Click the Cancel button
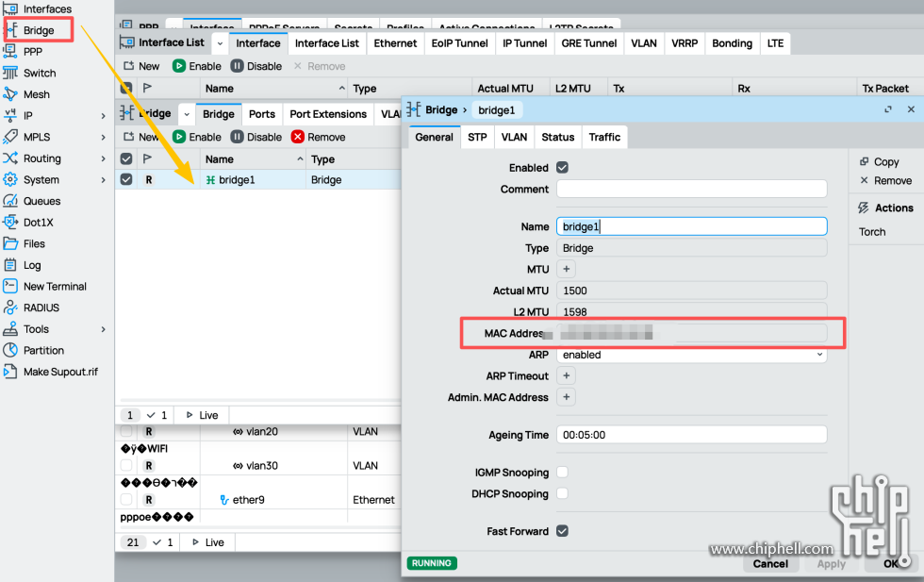The height and width of the screenshot is (582, 924). point(770,564)
